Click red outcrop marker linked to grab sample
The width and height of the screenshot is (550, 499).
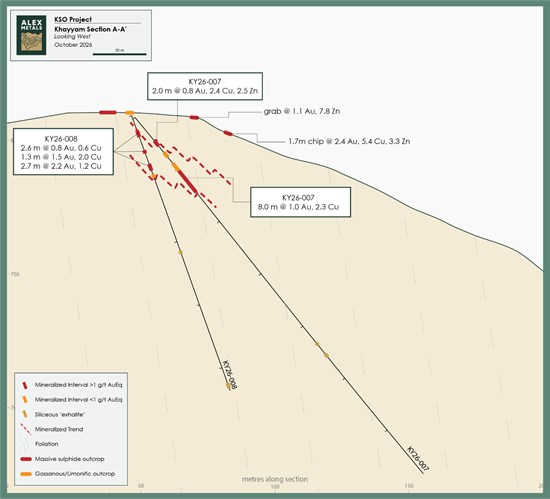point(194,117)
